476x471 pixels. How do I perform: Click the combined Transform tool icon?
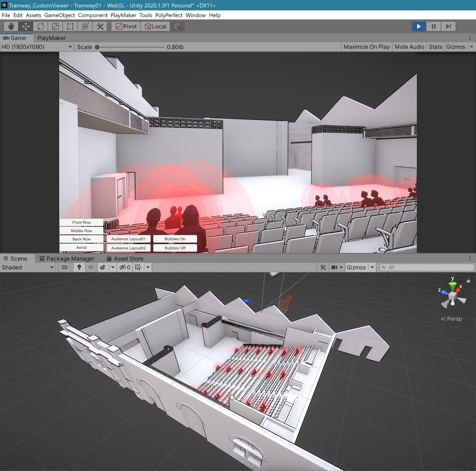85,26
